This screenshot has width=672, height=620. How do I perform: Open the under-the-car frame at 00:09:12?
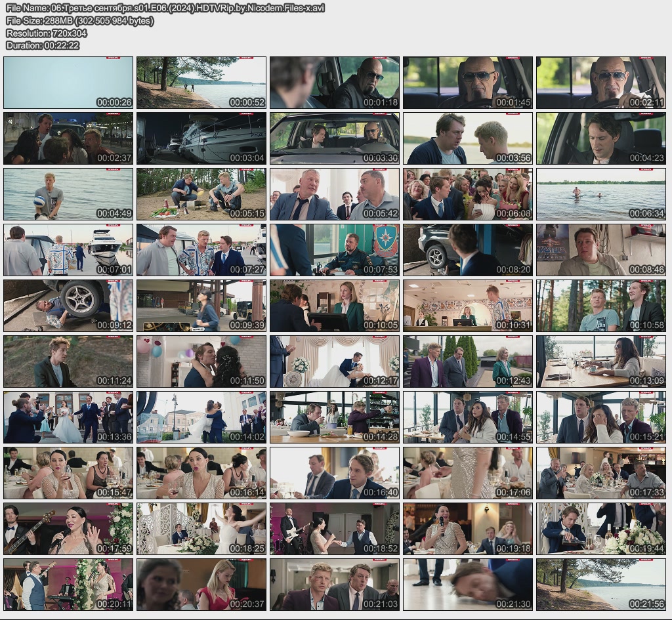pyautogui.click(x=68, y=306)
